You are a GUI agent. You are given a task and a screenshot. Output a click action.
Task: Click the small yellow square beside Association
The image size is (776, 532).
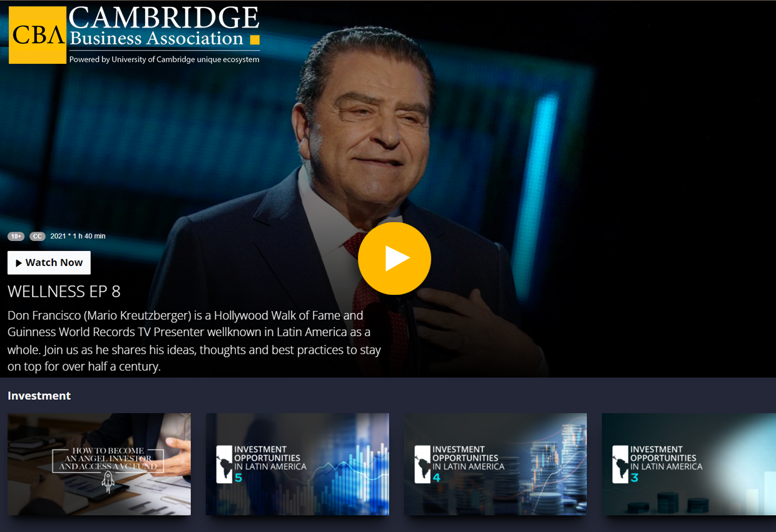click(255, 40)
